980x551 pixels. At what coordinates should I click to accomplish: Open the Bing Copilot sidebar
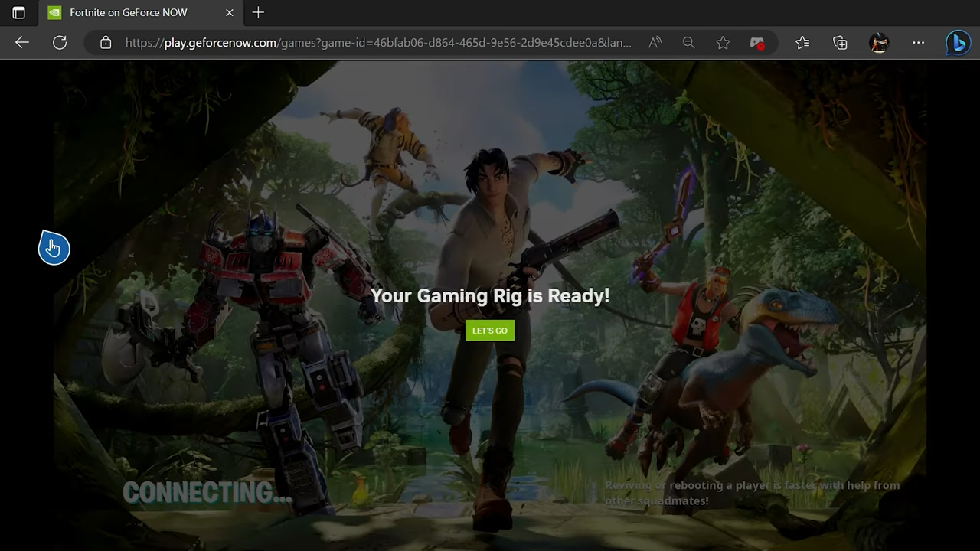point(957,43)
